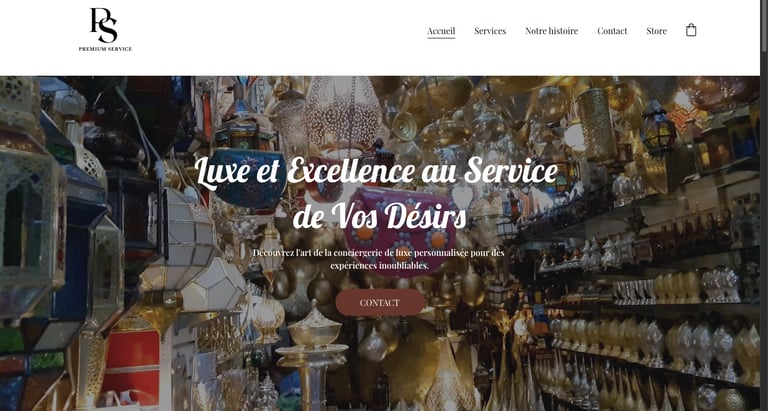Click the PREMIUM SERVICE text under logo
The image size is (768, 411).
tap(105, 48)
